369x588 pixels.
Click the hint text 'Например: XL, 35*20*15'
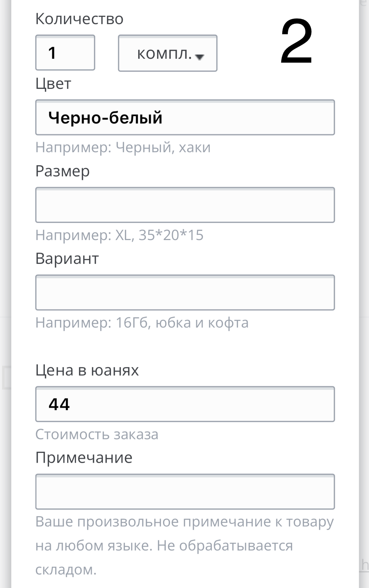[119, 235]
